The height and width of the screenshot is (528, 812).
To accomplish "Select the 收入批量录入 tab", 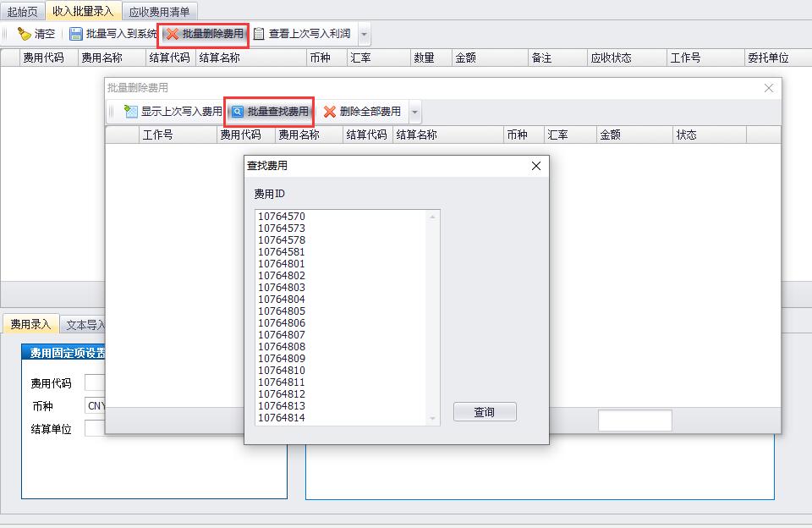I will tap(83, 11).
